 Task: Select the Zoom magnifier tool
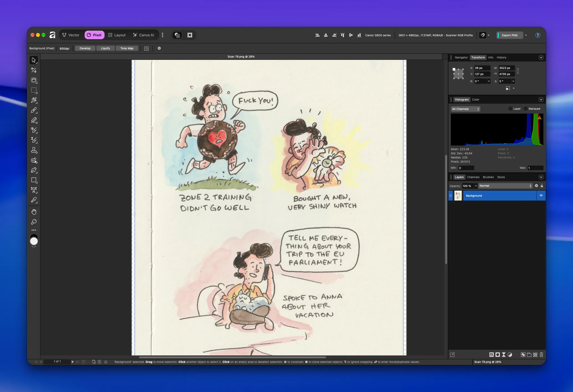[x=34, y=222]
